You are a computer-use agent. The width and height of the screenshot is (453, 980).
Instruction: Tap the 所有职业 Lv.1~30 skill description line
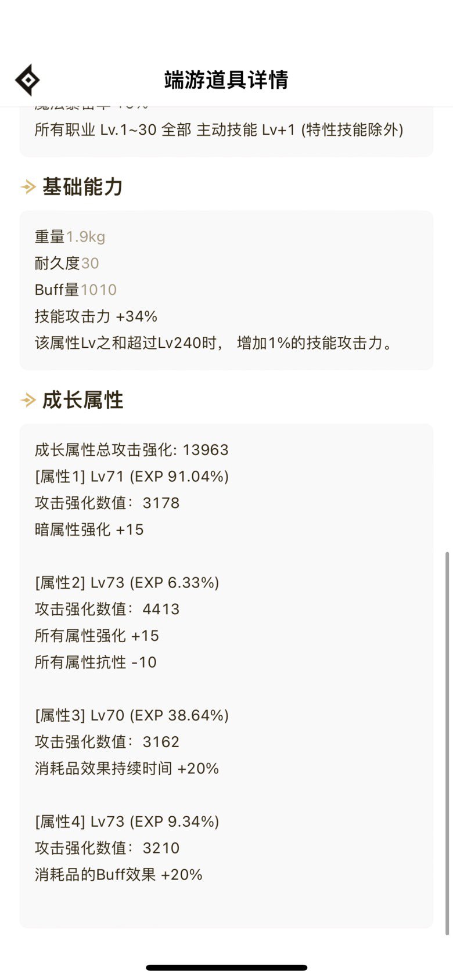(x=219, y=129)
